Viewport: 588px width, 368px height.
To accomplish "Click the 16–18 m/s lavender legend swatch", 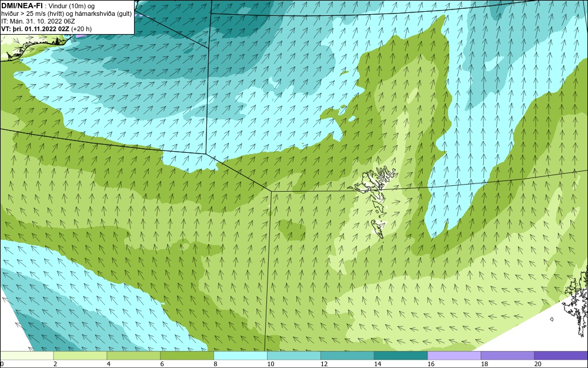I will [454, 356].
